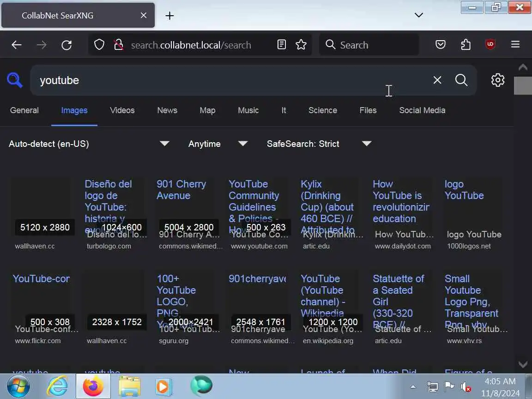Open the Files tab
The width and height of the screenshot is (532, 399).
tap(368, 110)
